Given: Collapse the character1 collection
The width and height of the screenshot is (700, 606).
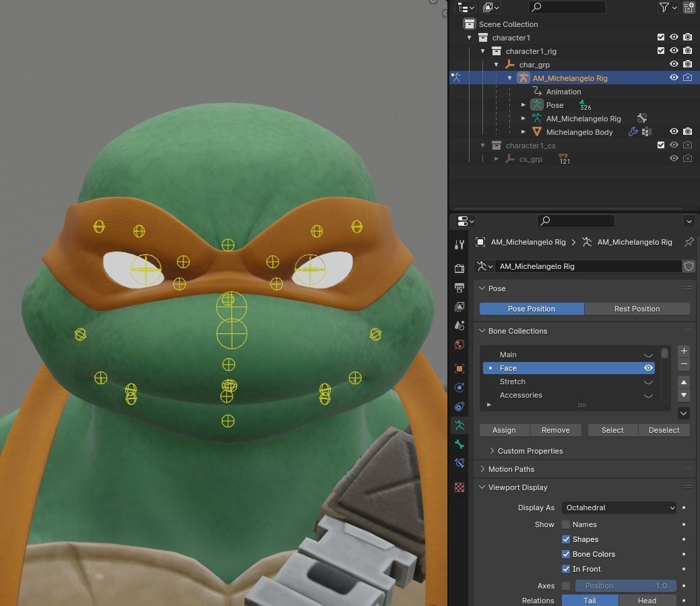Looking at the screenshot, I should [x=469, y=38].
